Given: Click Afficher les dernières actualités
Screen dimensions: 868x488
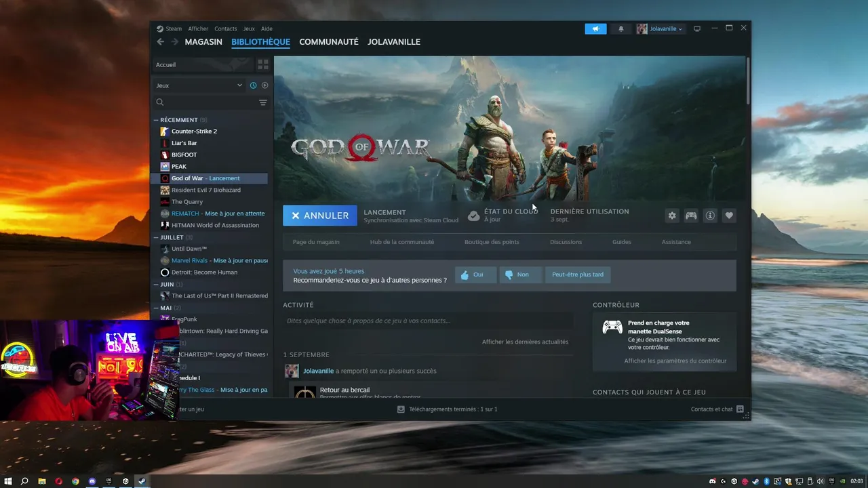Looking at the screenshot, I should (x=525, y=342).
